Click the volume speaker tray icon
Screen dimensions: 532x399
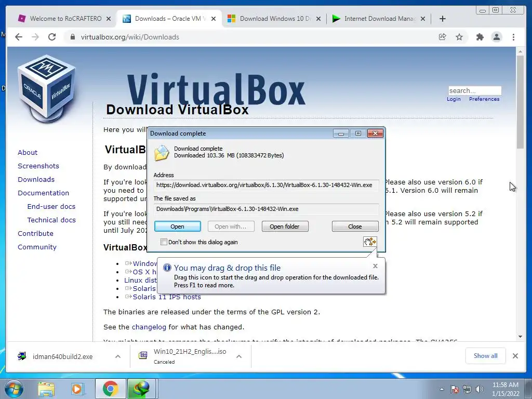coord(480,389)
